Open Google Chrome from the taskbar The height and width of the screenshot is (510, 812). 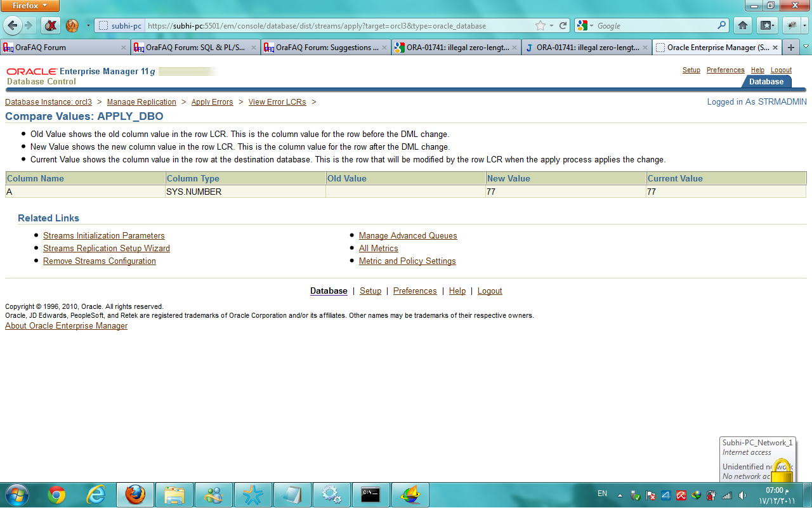(x=56, y=495)
